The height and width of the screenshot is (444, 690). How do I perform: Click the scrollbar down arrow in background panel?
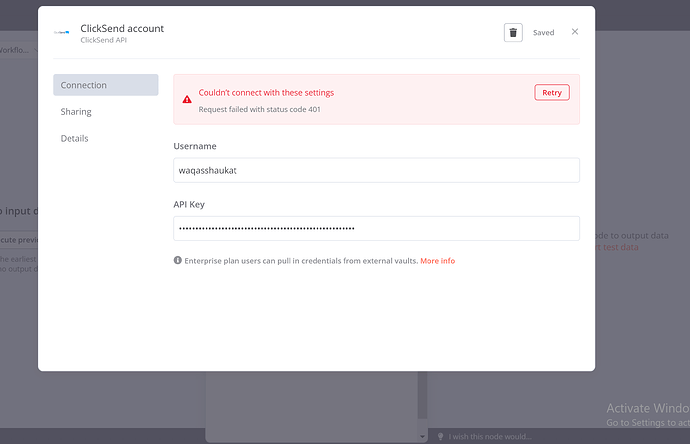[x=422, y=437]
